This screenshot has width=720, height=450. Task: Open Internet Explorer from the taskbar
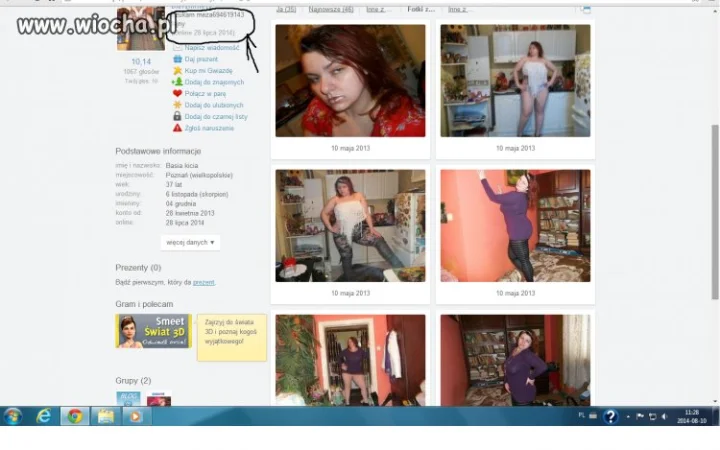(x=44, y=416)
